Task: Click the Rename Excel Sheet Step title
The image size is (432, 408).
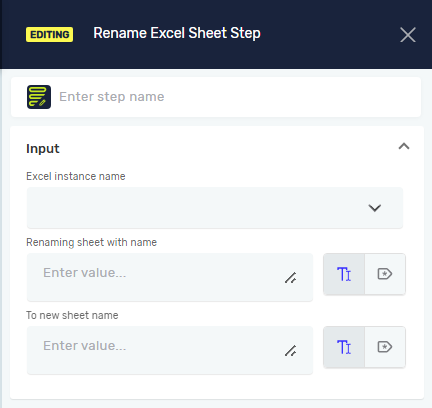Action: pyautogui.click(x=177, y=33)
